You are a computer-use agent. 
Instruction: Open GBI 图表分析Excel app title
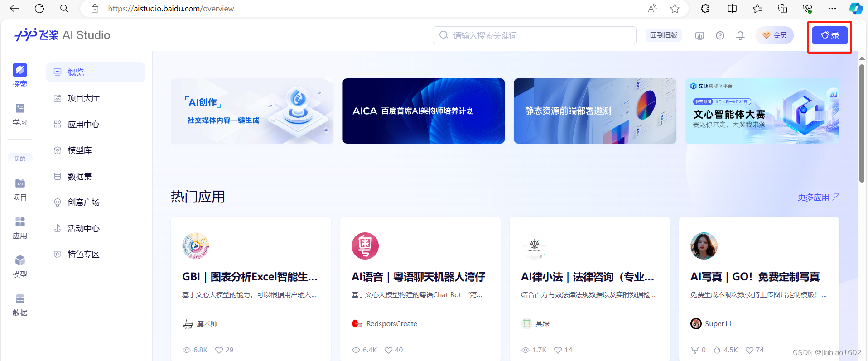tap(250, 277)
